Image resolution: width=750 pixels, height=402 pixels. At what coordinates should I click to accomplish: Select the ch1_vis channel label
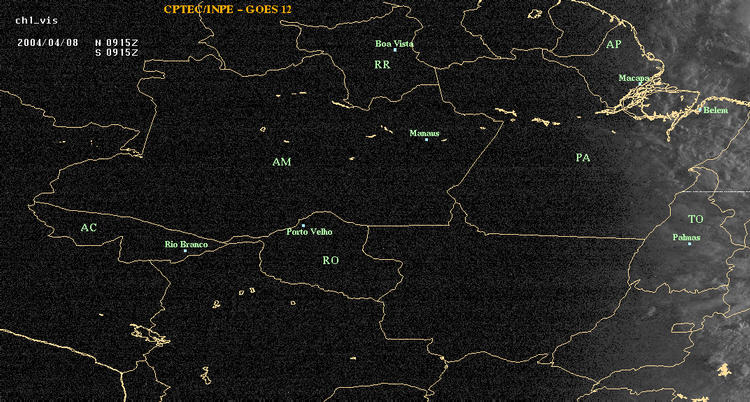pos(37,21)
